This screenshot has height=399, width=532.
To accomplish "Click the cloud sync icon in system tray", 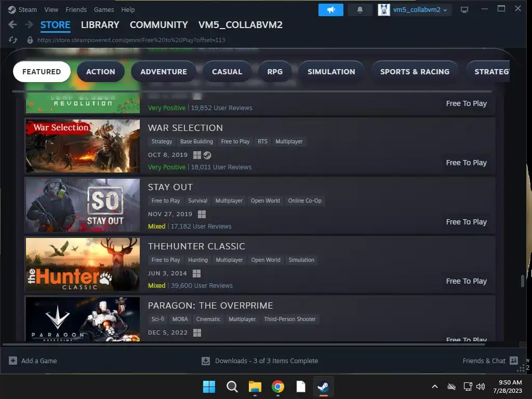I will (x=451, y=387).
